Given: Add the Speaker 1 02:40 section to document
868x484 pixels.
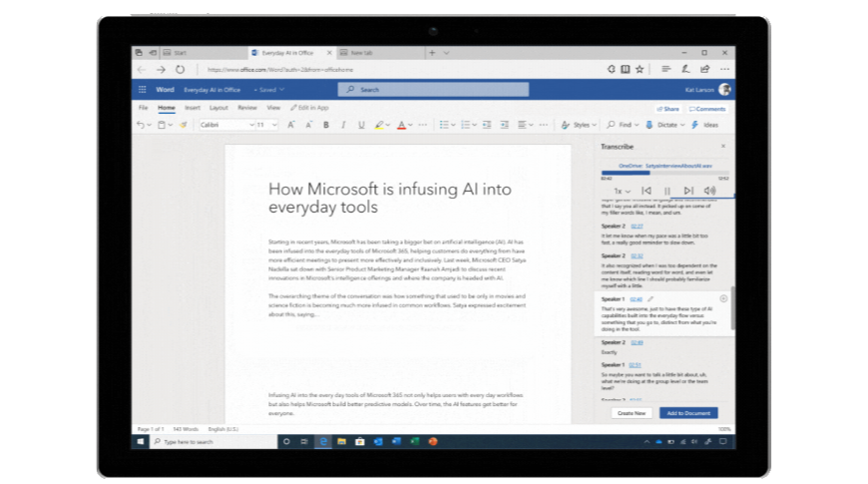Looking at the screenshot, I should coord(723,298).
